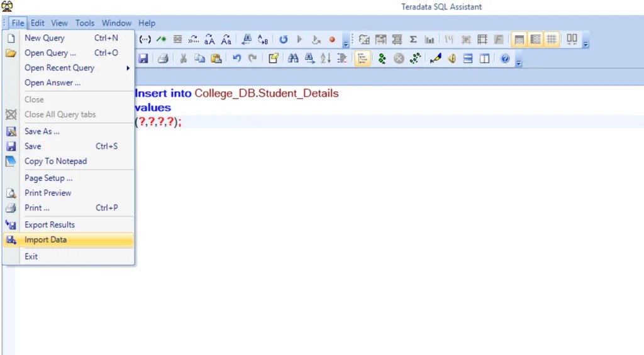The width and height of the screenshot is (644, 355).
Task: Click the copy icon in toolbar
Action: 199,58
